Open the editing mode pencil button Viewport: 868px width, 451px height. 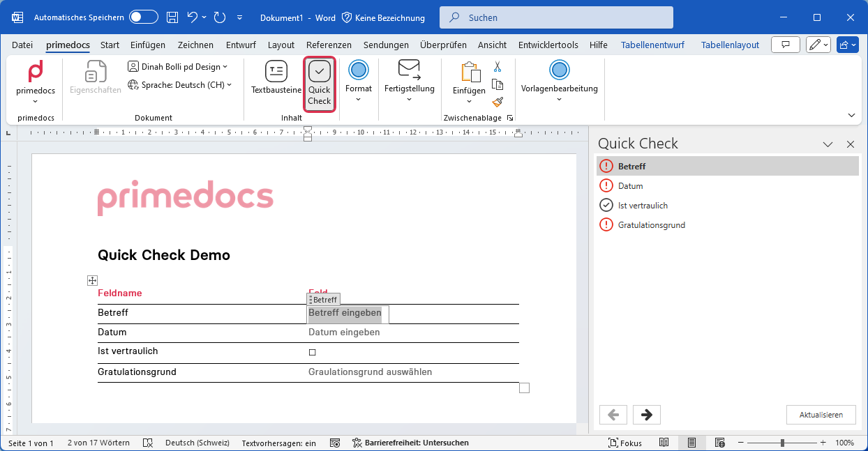click(818, 45)
